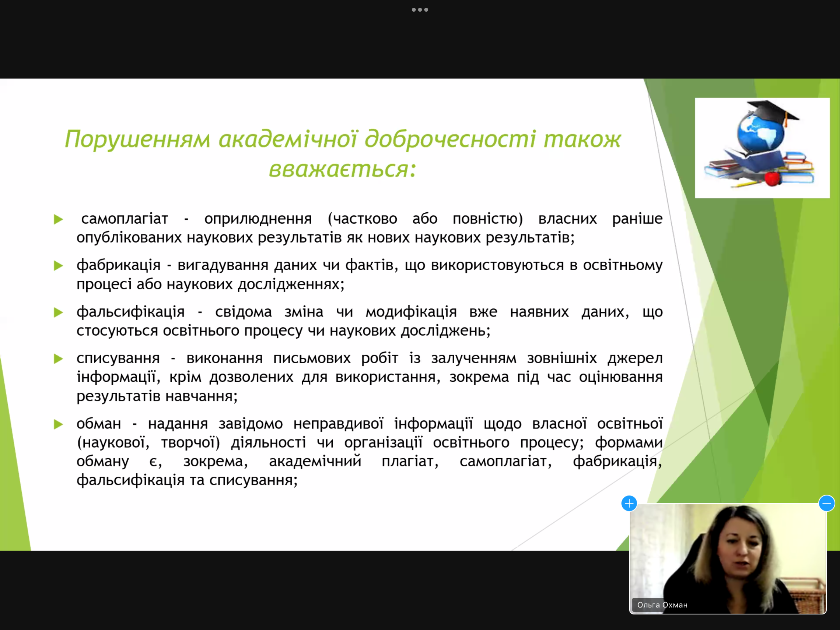This screenshot has height=630, width=840.
Task: Click the red apple in the slide image
Action: (x=772, y=179)
